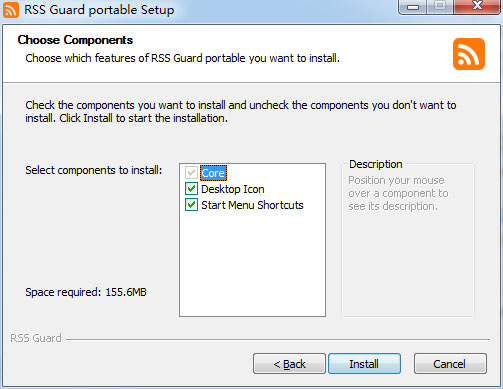Uncheck the Desktop Icon checkbox
The width and height of the screenshot is (503, 389).
(x=191, y=189)
